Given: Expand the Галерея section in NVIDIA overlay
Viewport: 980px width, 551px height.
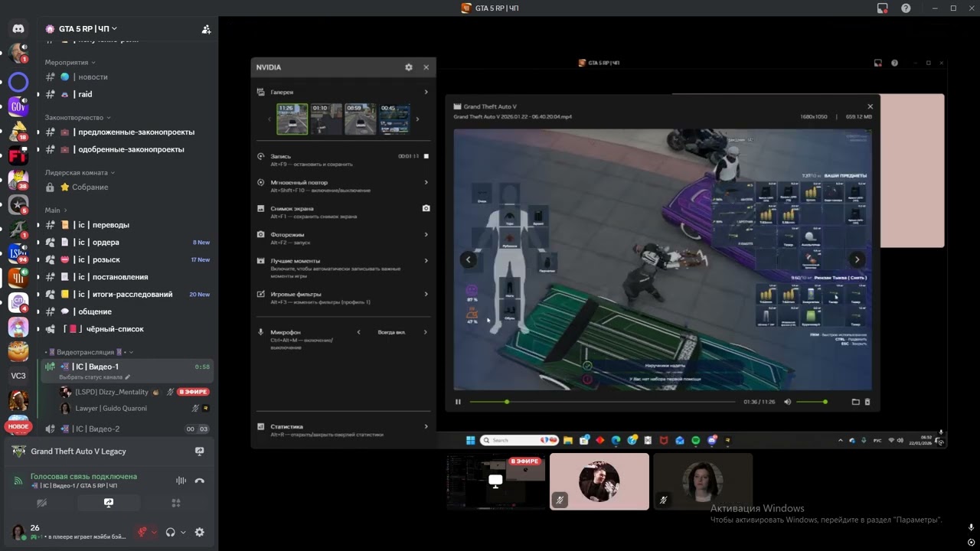Looking at the screenshot, I should (x=344, y=92).
